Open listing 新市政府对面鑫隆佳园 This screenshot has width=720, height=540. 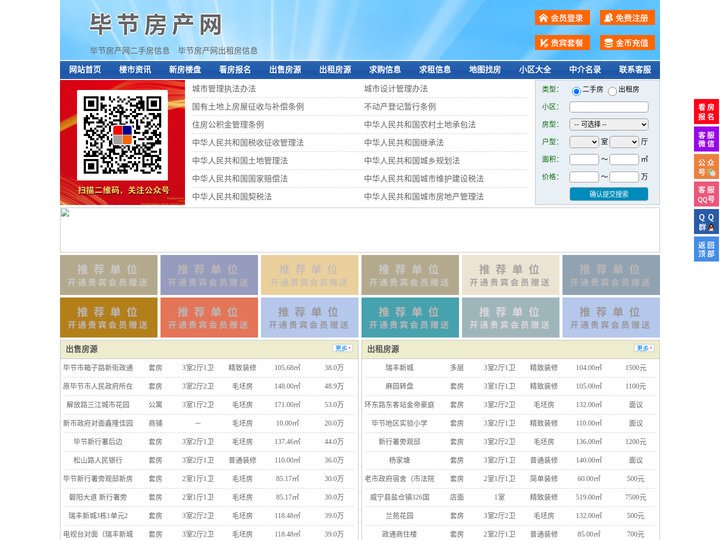(98, 423)
